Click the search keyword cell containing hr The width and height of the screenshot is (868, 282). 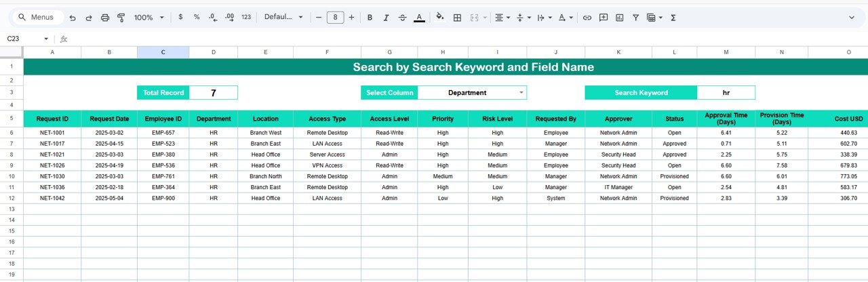[x=726, y=93]
